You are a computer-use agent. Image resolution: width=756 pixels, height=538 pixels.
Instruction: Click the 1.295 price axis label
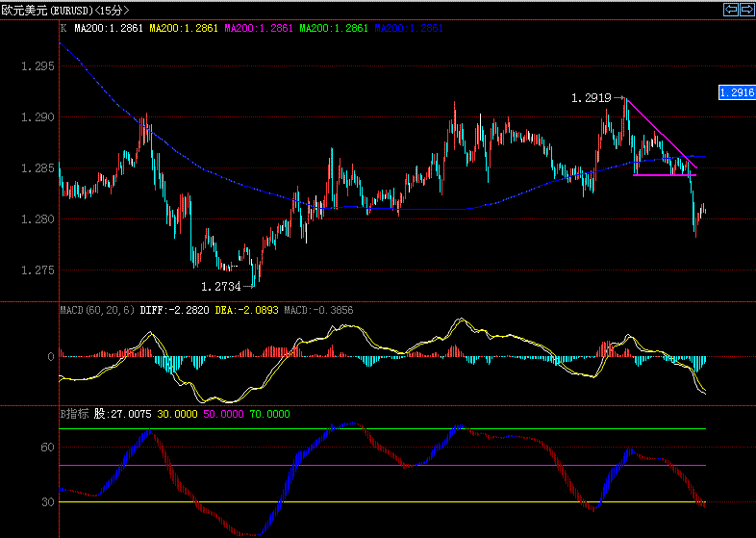click(38, 66)
